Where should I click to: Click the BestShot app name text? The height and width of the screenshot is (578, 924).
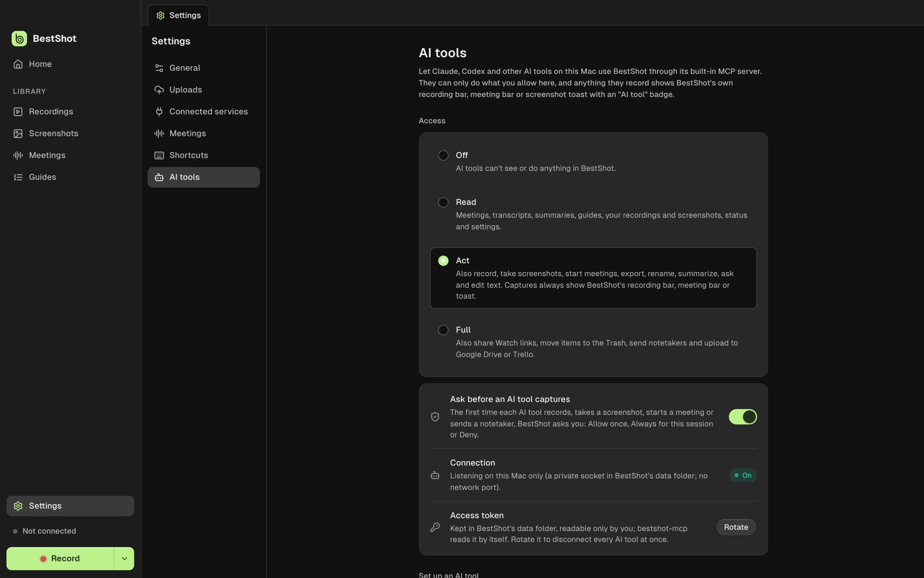[54, 39]
